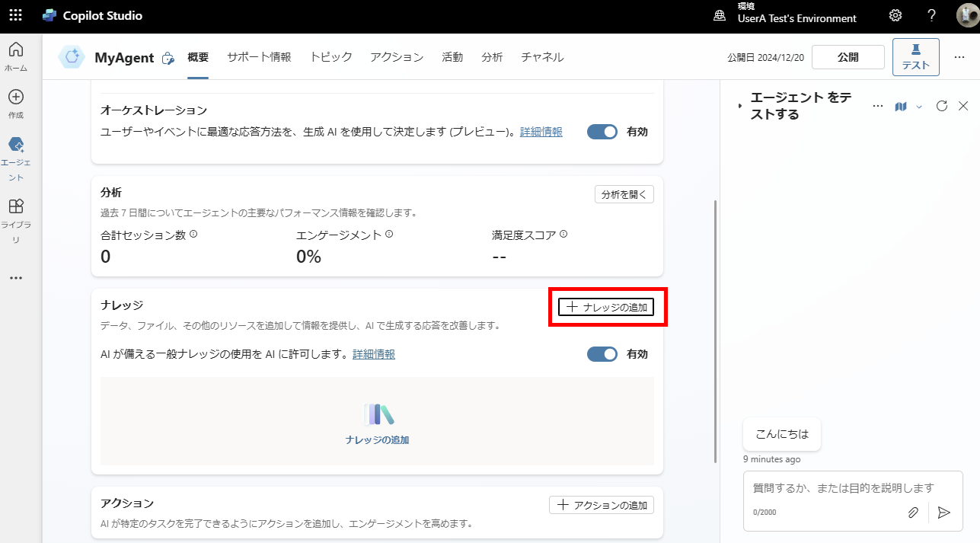Click the 公開 (Publish) button

click(848, 56)
